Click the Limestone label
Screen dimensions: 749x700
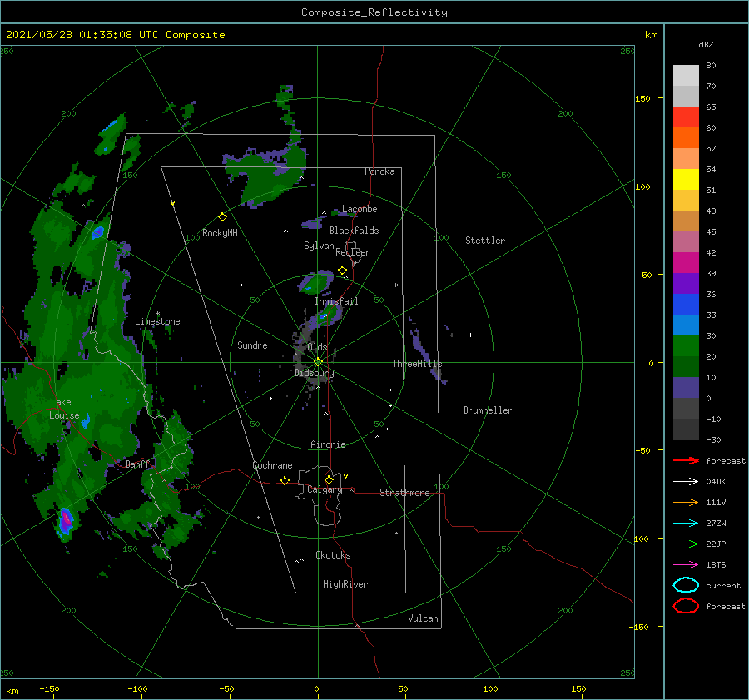click(157, 321)
